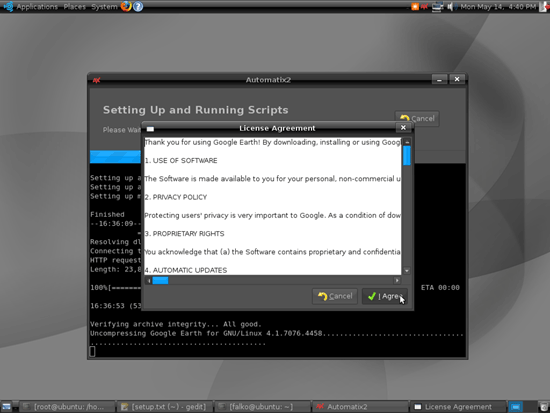The width and height of the screenshot is (550, 413).
Task: Click the '2. PRIVACY POLICY' heading
Action: coord(176,197)
